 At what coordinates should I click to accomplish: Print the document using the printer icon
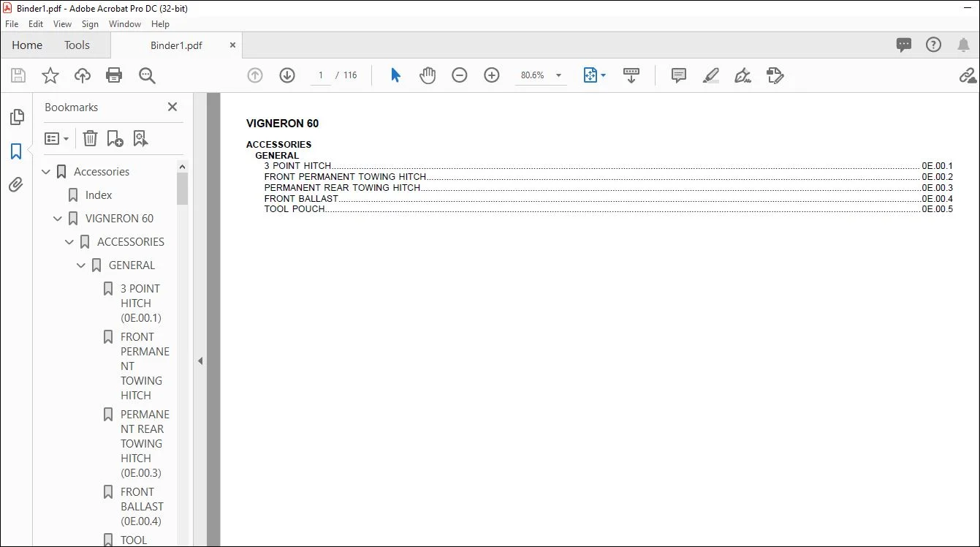click(114, 75)
